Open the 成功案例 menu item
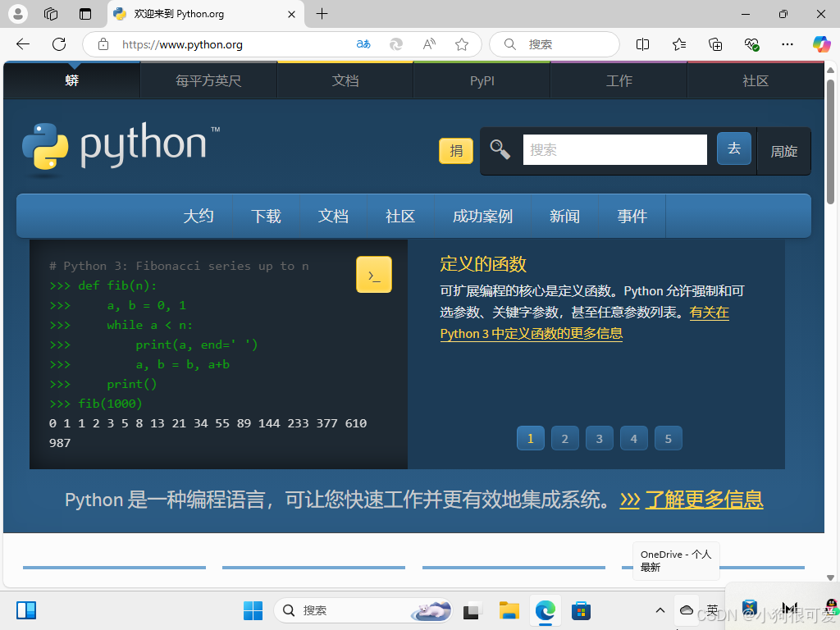840x630 pixels. 482,217
